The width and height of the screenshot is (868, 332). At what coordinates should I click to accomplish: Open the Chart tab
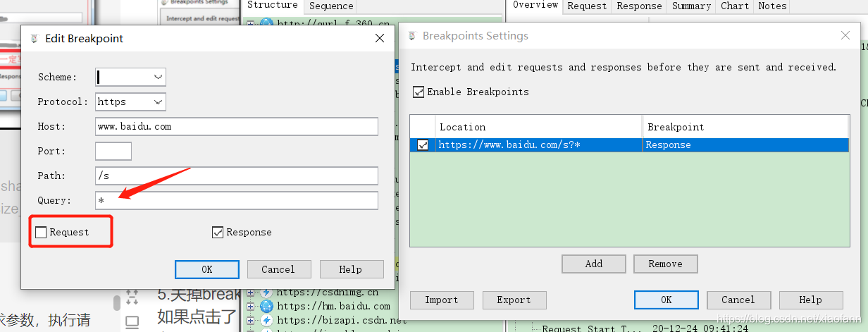click(x=735, y=6)
